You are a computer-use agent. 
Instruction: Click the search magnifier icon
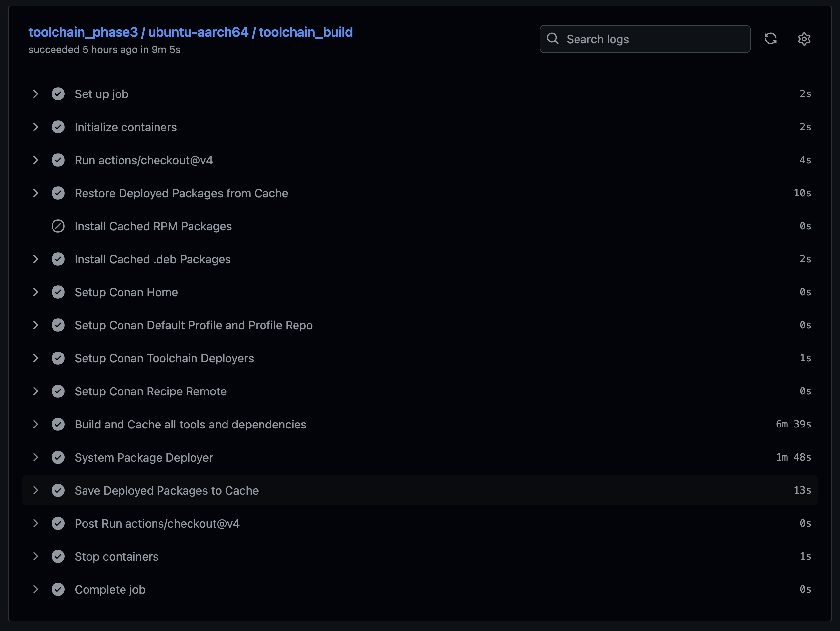(x=552, y=39)
